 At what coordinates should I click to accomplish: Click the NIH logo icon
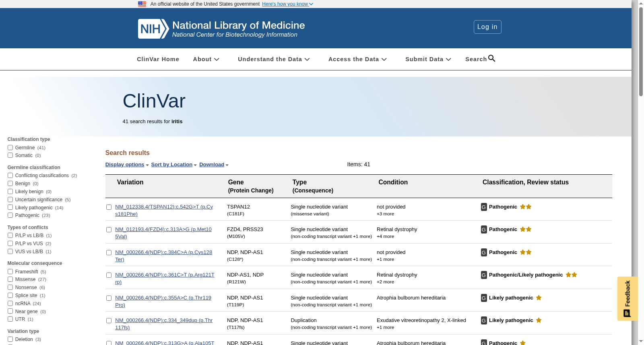pyautogui.click(x=153, y=29)
